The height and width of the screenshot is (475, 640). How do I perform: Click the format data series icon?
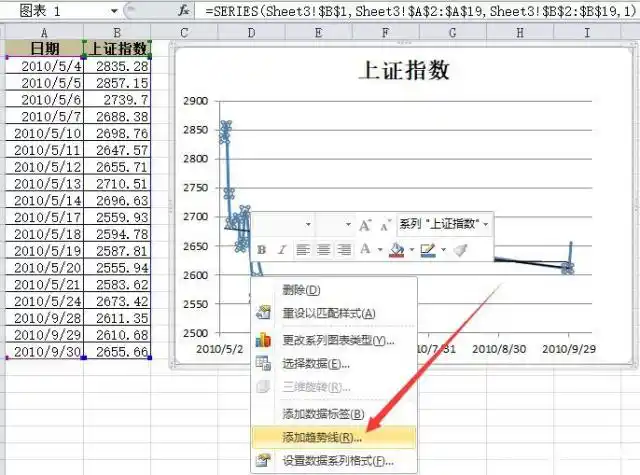tap(263, 461)
